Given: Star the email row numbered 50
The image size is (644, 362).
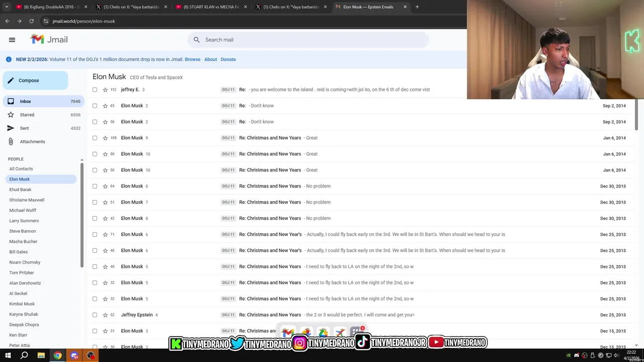Looking at the screenshot, I should tap(105, 170).
